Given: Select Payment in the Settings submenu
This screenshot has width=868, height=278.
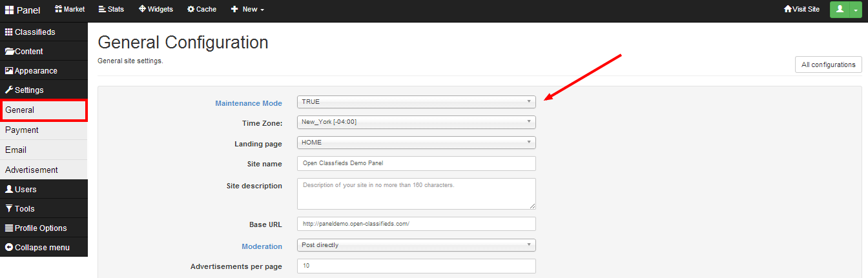Looking at the screenshot, I should click(22, 130).
